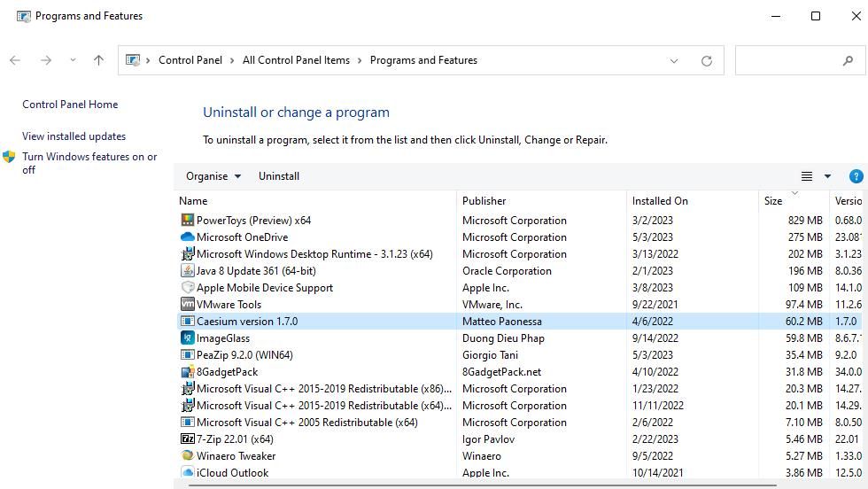Click the Apple Mobile Device Support icon
This screenshot has height=489, width=868.
[x=188, y=287]
